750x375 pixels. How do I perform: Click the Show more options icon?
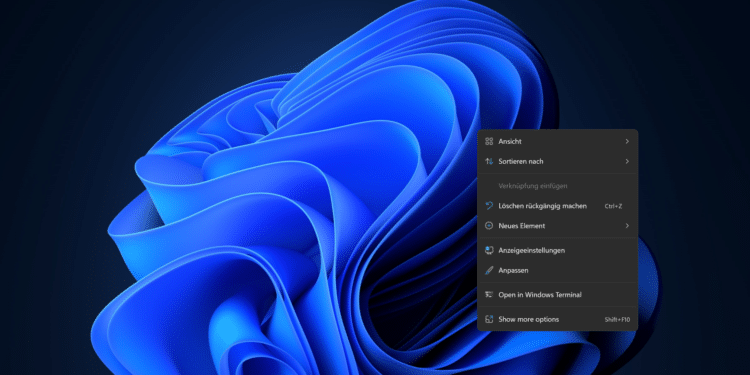click(489, 319)
